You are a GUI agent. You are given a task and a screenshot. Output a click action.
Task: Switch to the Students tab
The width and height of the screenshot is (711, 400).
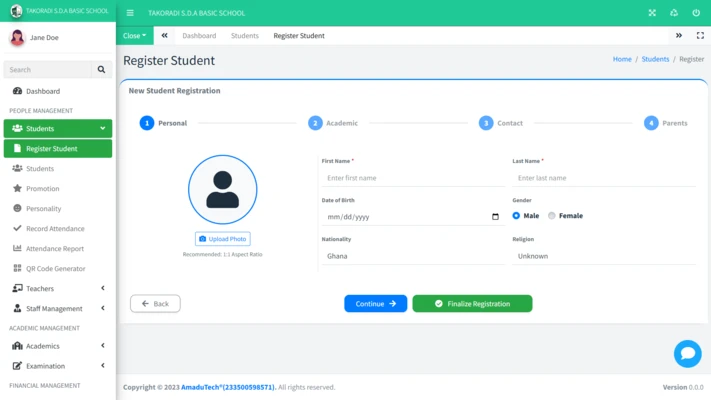pyautogui.click(x=245, y=35)
